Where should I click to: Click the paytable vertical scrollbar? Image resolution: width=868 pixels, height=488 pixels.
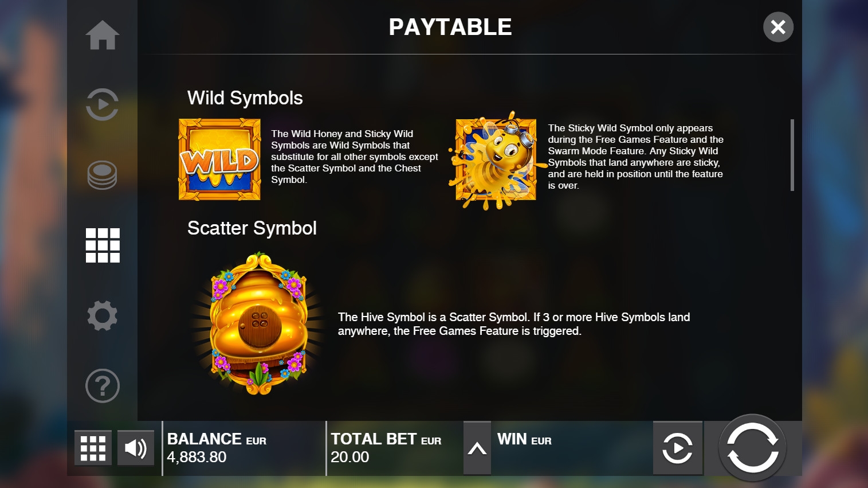pos(792,155)
